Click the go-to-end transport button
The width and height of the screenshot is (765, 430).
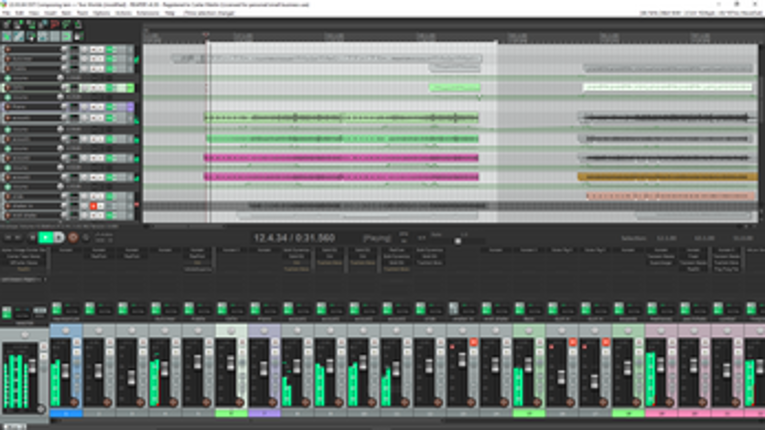pos(19,238)
